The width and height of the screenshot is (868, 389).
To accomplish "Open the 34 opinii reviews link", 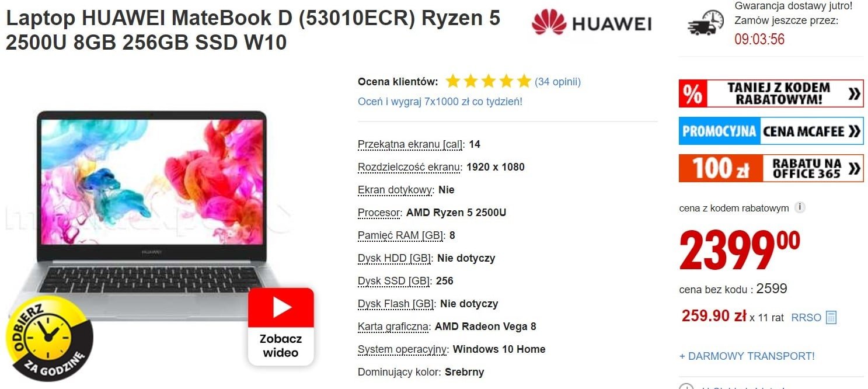I will click(x=557, y=82).
